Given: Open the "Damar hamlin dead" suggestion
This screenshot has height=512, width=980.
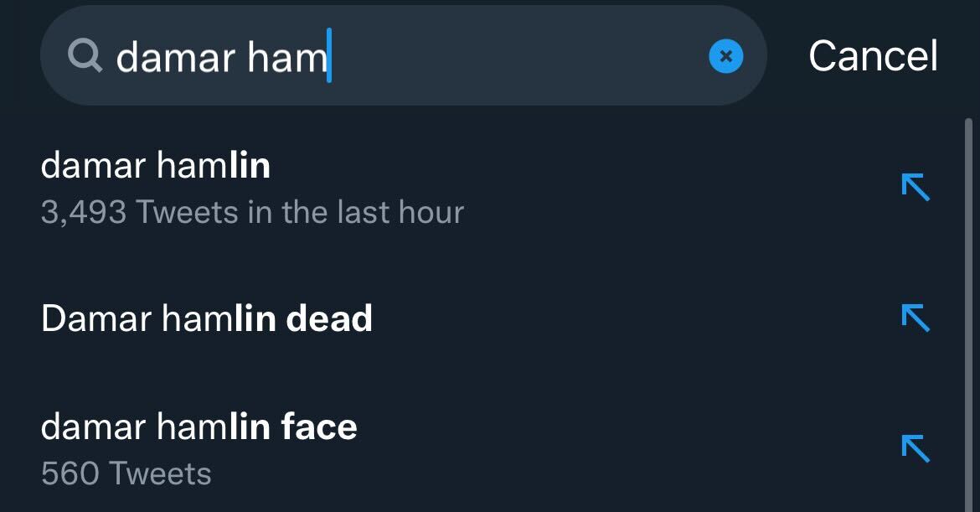Looking at the screenshot, I should 206,318.
